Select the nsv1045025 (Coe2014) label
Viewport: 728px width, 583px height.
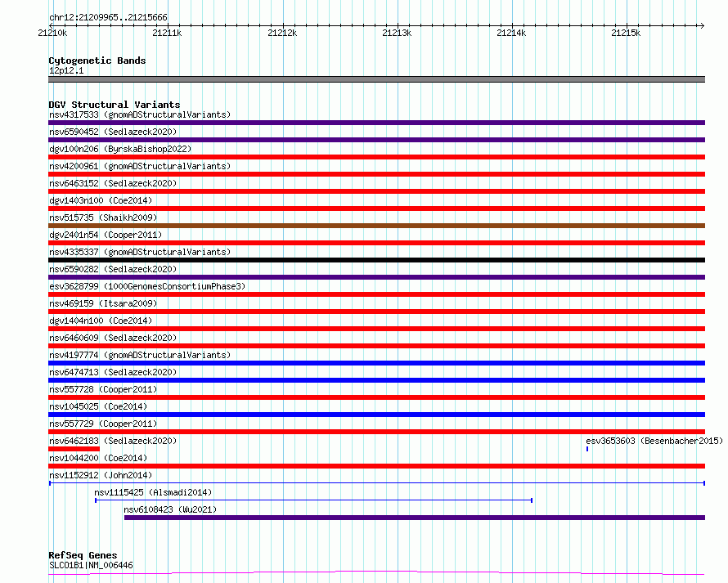pos(98,406)
